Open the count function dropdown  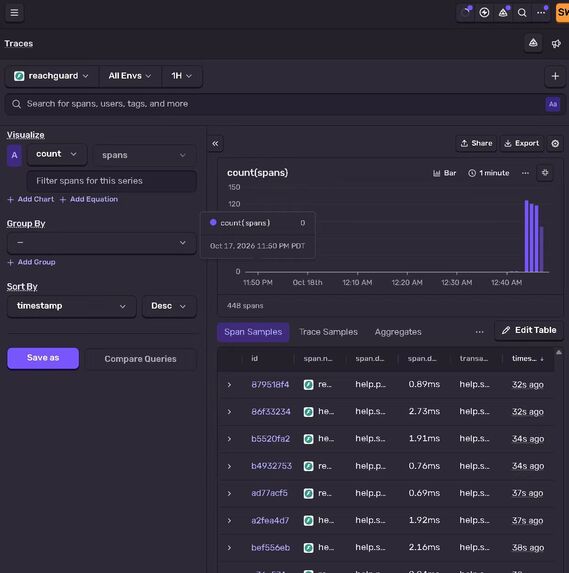click(57, 154)
